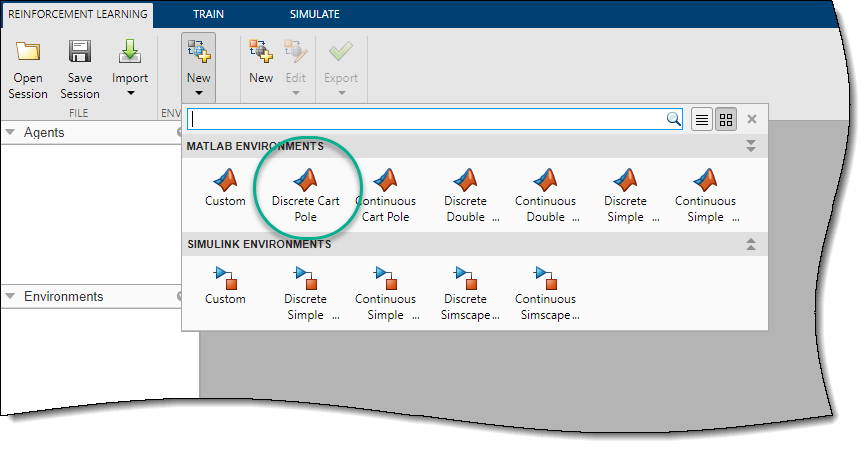Image resolution: width=866 pixels, height=449 pixels.
Task: Collapse the Agents panel
Action: 10,133
